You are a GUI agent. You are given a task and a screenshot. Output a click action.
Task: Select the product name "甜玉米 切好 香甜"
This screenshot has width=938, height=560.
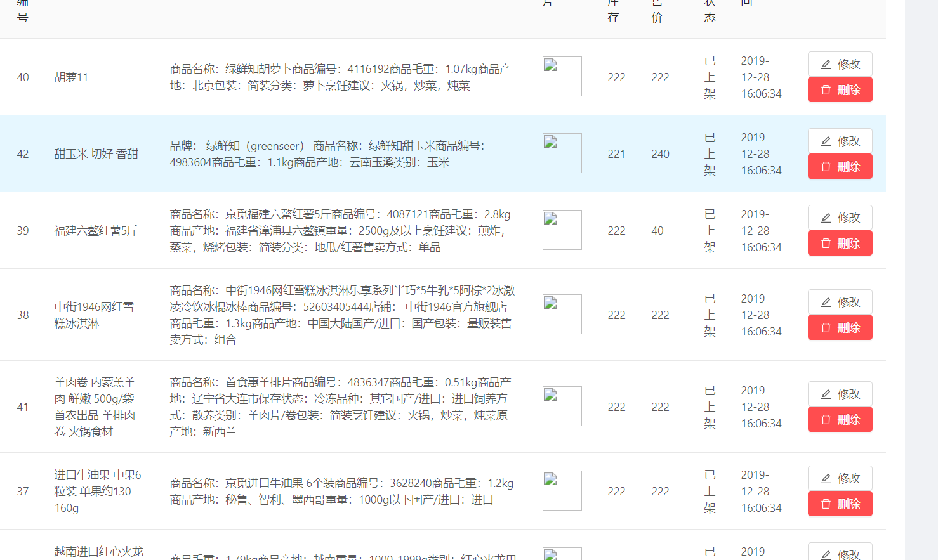coord(96,154)
